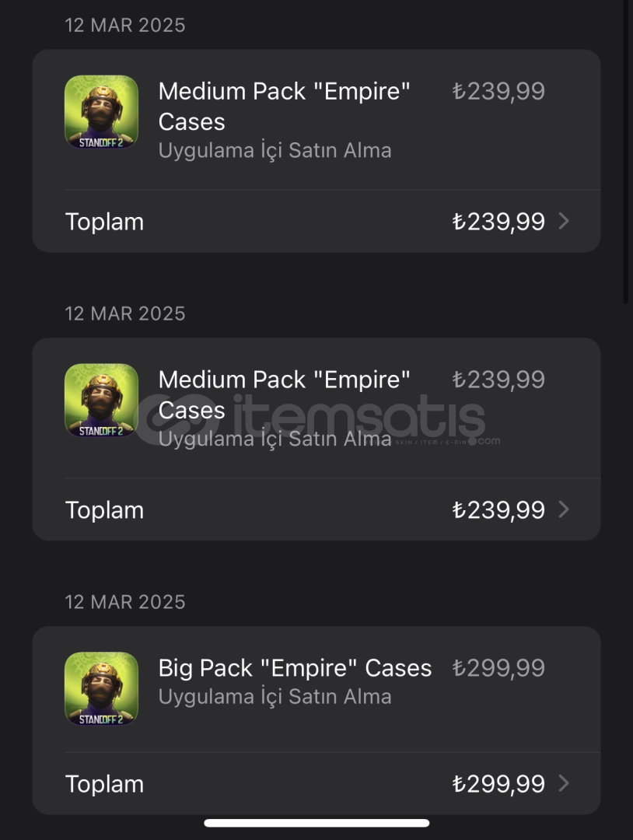Tap the Standoff 2 icon in the middle purchase

(101, 401)
